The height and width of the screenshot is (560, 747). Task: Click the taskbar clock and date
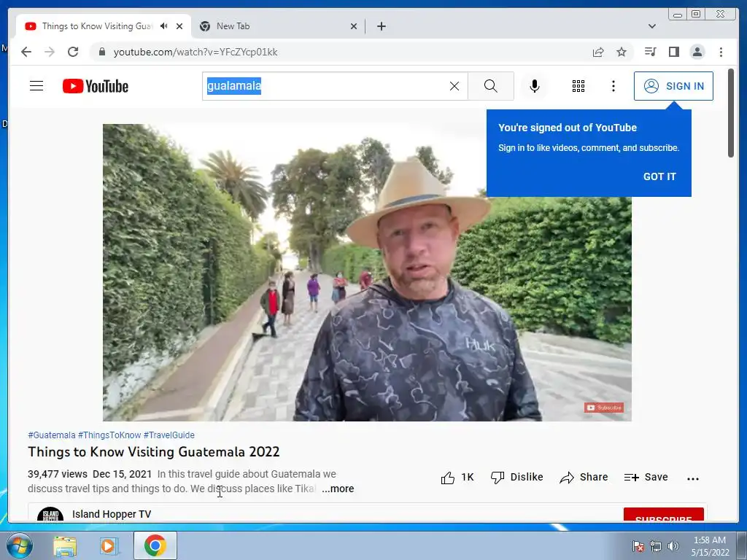click(710, 546)
